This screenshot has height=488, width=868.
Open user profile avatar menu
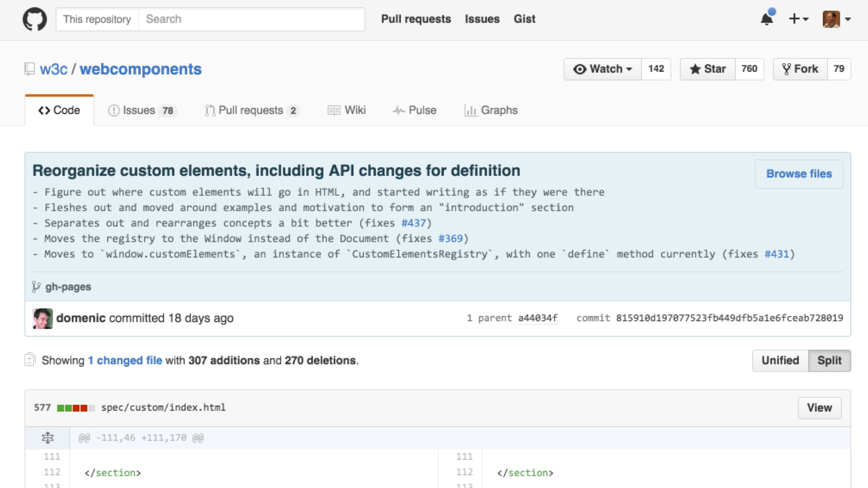(836, 19)
